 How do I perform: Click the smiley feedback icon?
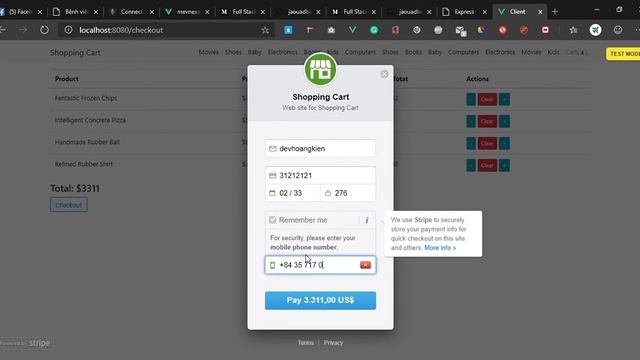coord(618,30)
